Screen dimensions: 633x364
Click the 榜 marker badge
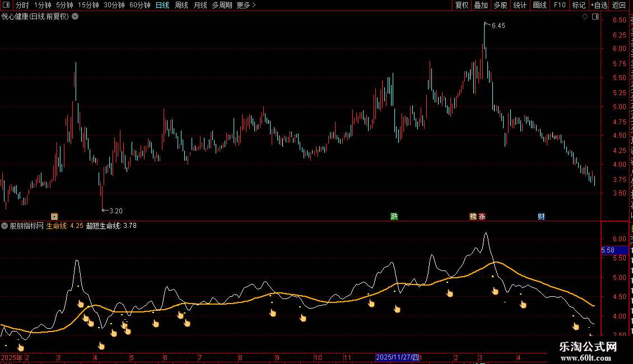473,216
